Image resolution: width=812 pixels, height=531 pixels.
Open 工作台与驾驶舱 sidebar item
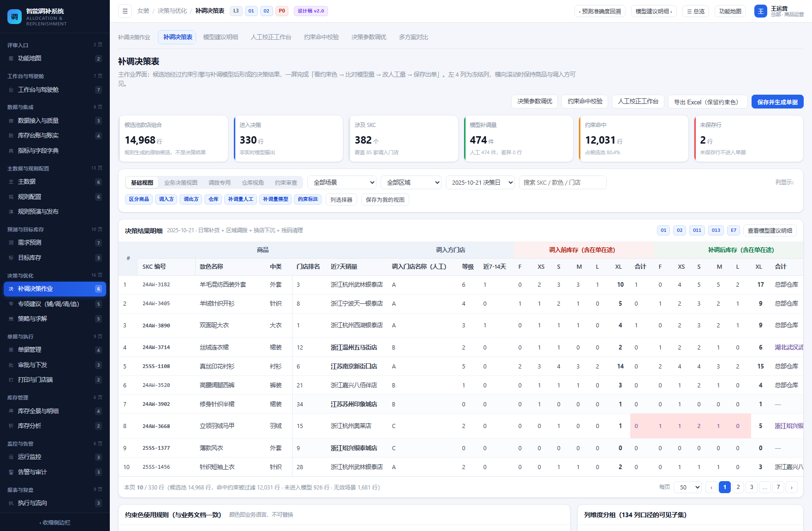[x=55, y=90]
